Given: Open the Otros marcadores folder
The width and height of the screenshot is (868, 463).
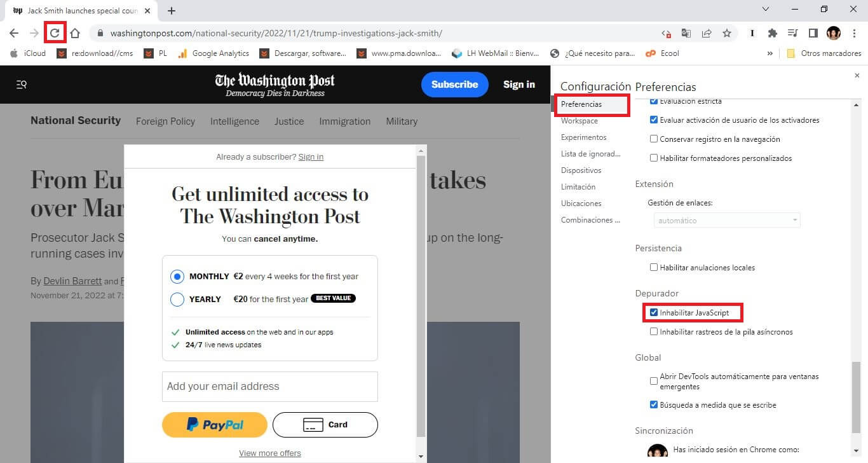Looking at the screenshot, I should [x=824, y=53].
